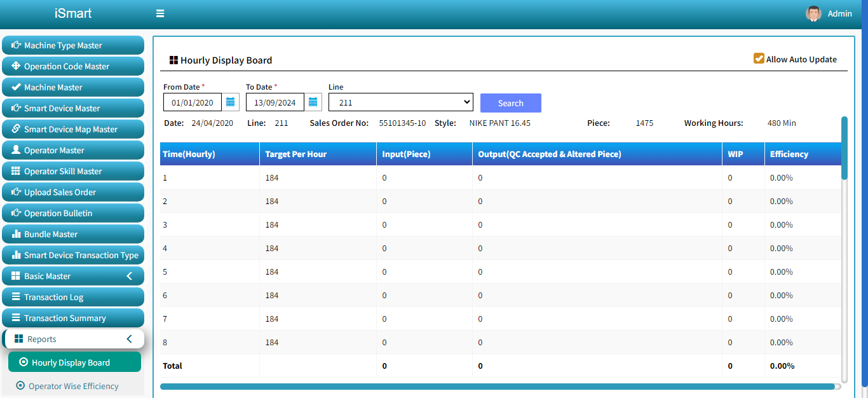Open the From Date calendar picker icon
This screenshot has height=398, width=868.
pyautogui.click(x=231, y=102)
